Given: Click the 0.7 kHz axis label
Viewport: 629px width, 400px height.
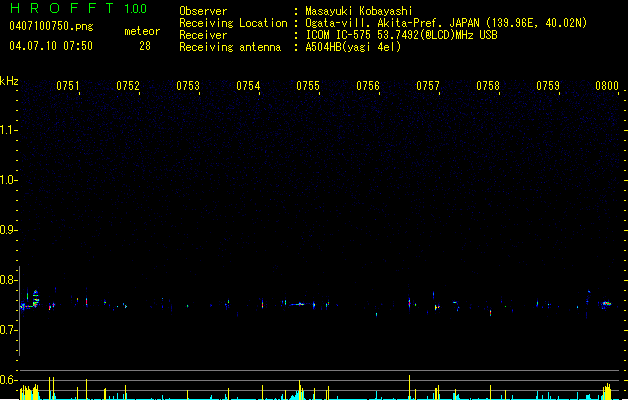Looking at the screenshot, I should point(8,330).
